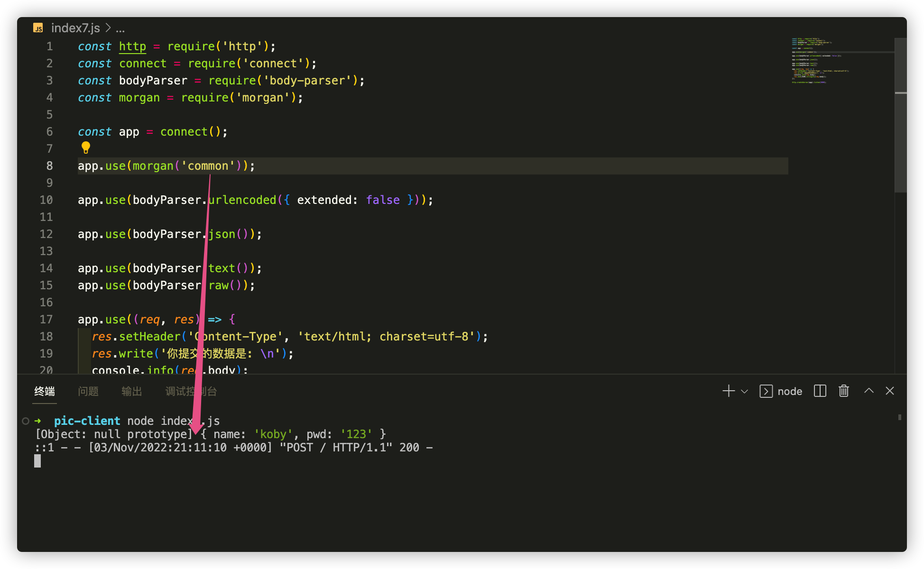924x569 pixels.
Task: Click the false keyword on line 10
Action: click(x=383, y=200)
